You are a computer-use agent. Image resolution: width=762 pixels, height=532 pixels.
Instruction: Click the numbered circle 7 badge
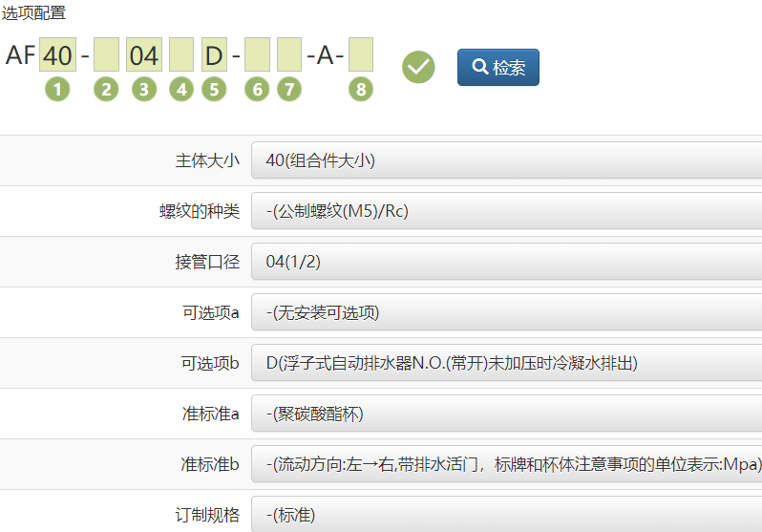pyautogui.click(x=289, y=90)
